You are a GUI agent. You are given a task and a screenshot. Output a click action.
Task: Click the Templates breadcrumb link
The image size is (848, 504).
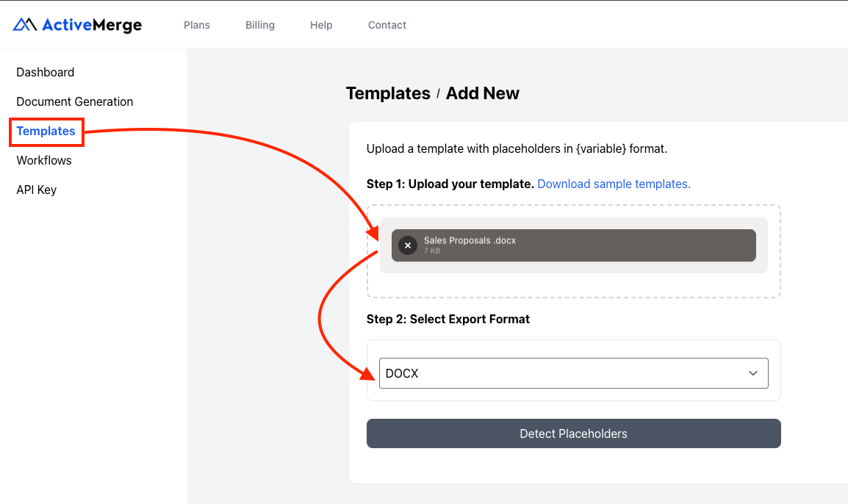click(x=388, y=93)
